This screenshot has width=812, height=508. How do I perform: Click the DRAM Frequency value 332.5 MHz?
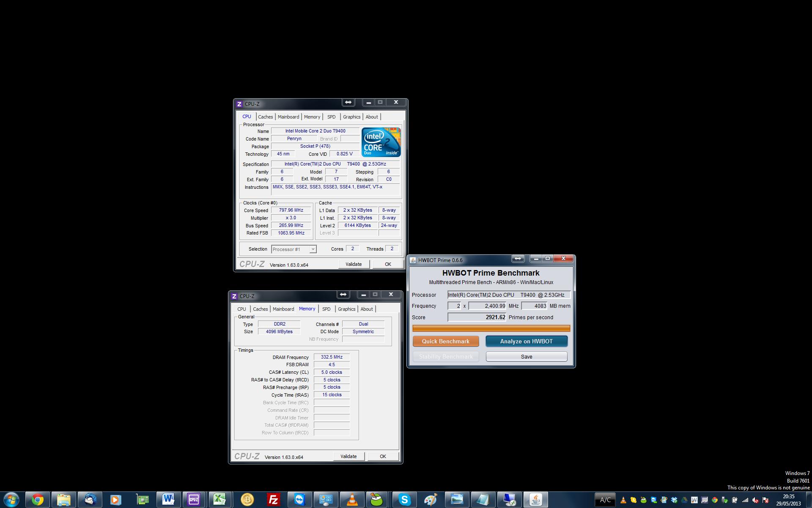pos(332,357)
